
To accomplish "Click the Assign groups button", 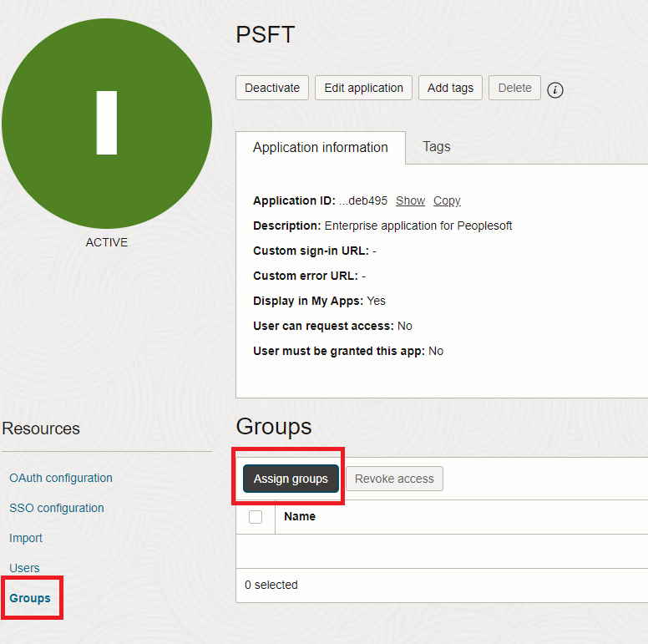I will click(x=291, y=479).
